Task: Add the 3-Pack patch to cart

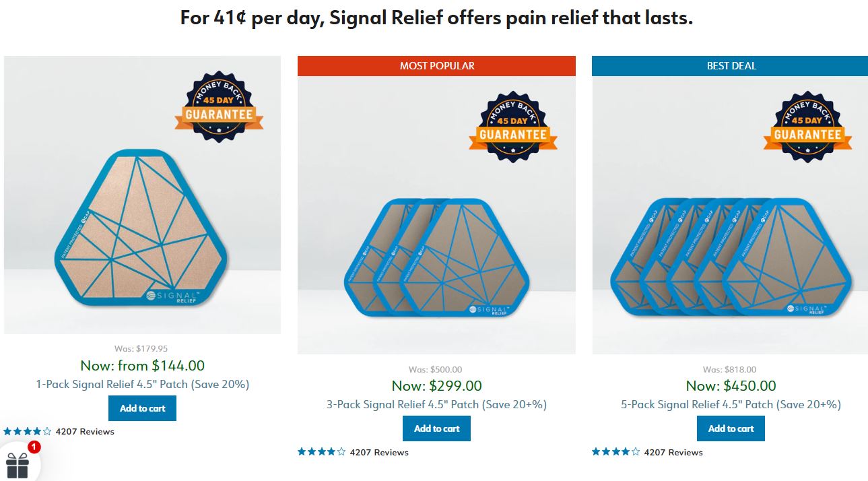Action: 436,428
